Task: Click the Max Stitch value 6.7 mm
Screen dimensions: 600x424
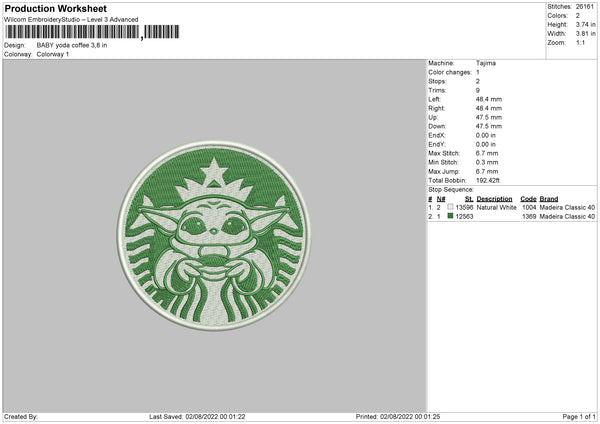Action: (487, 153)
